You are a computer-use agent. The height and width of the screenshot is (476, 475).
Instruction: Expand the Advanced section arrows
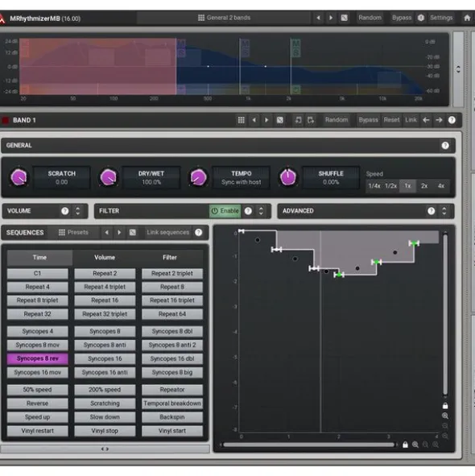(444, 211)
